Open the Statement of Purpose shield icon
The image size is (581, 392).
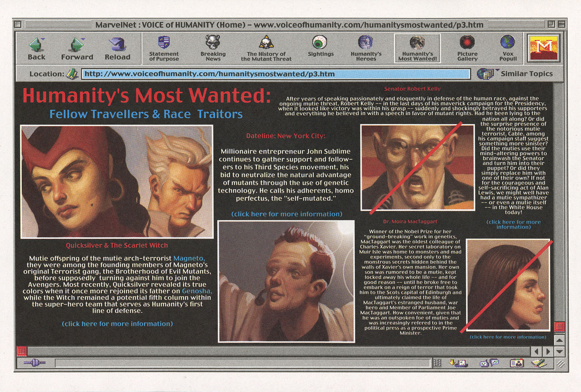pos(164,42)
